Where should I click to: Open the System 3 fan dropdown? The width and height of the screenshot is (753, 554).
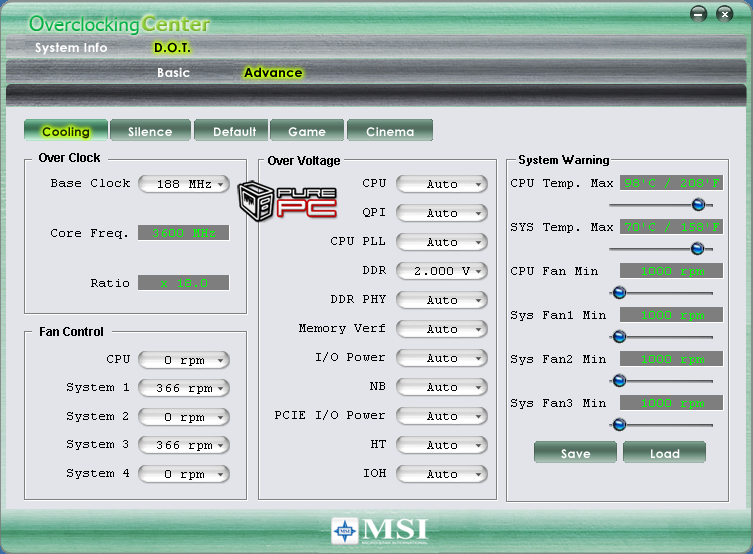pos(184,445)
